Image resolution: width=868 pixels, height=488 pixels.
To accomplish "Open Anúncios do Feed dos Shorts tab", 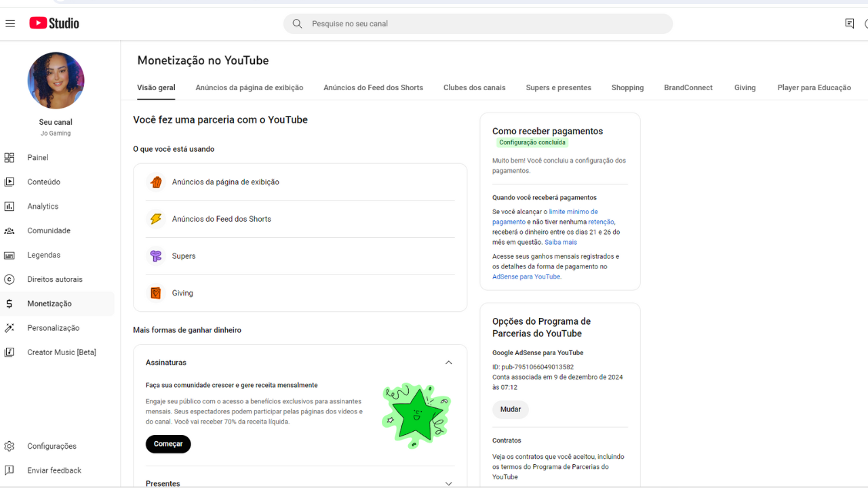I will coord(374,88).
